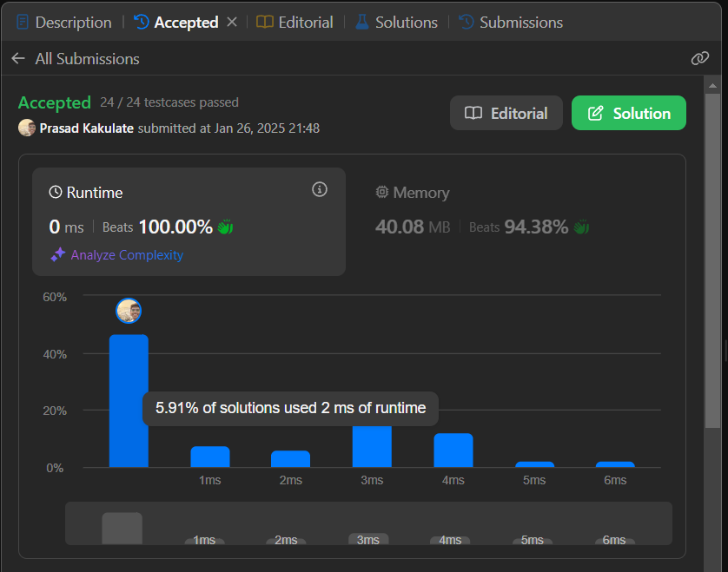Click the 1ms label in range slider
The image size is (728, 572).
[x=204, y=540]
